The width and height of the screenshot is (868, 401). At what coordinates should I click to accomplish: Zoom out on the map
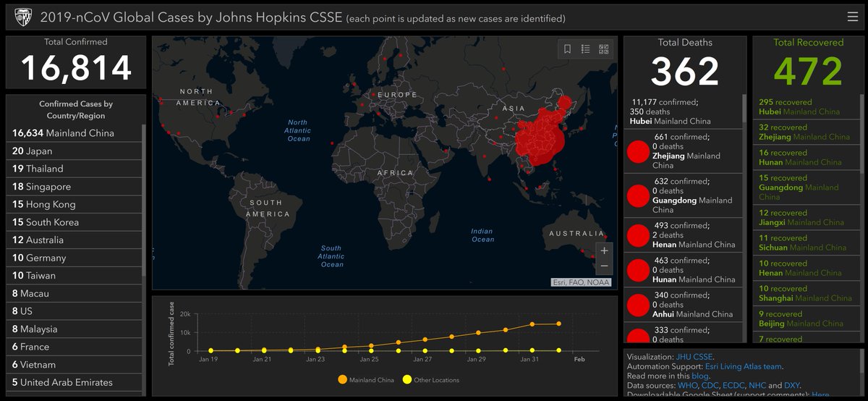[x=604, y=266]
